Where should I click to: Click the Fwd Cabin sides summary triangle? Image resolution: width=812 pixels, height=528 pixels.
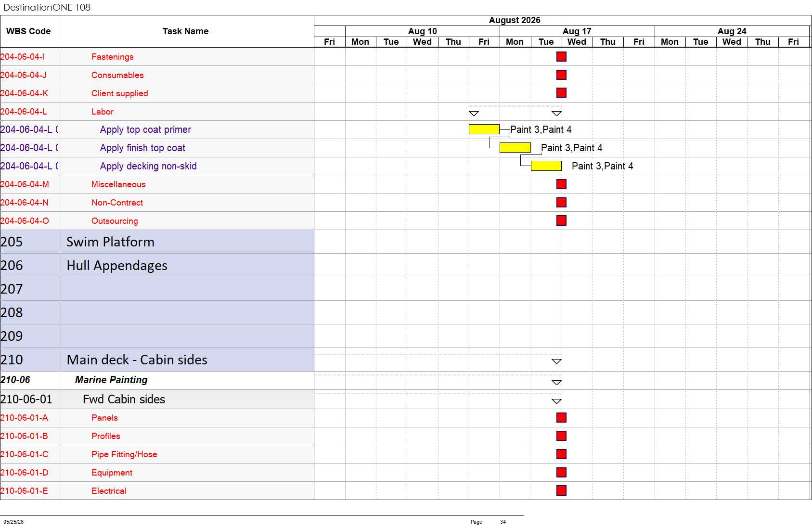coord(556,401)
